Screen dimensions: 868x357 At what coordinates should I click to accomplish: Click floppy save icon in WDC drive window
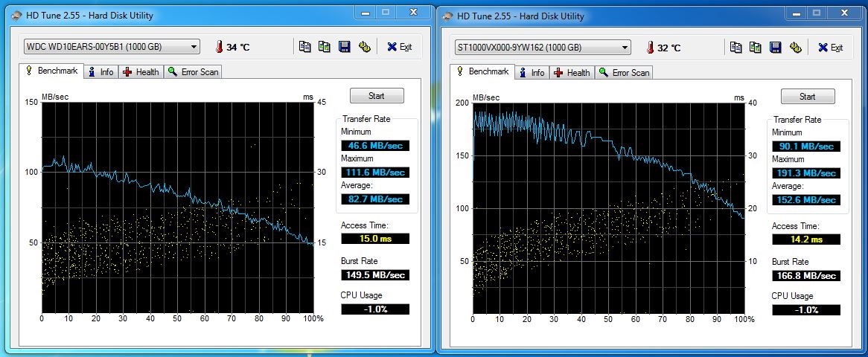[344, 47]
